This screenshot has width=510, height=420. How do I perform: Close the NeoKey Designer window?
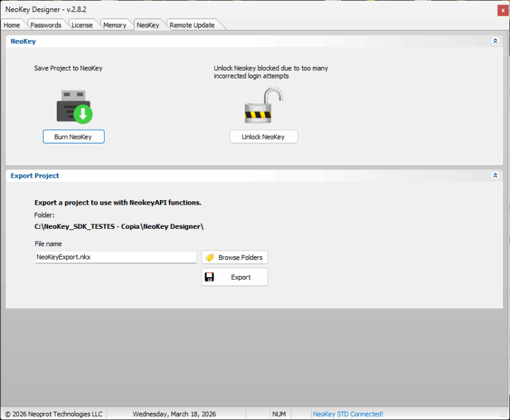502,10
